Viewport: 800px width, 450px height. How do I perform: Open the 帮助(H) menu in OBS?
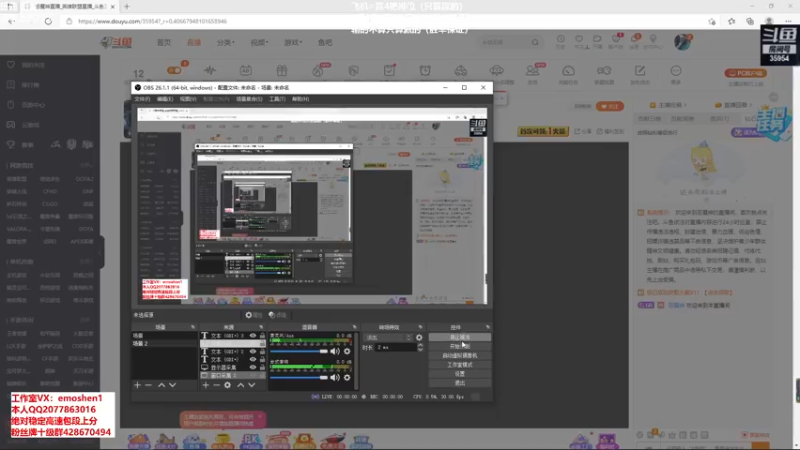301,99
